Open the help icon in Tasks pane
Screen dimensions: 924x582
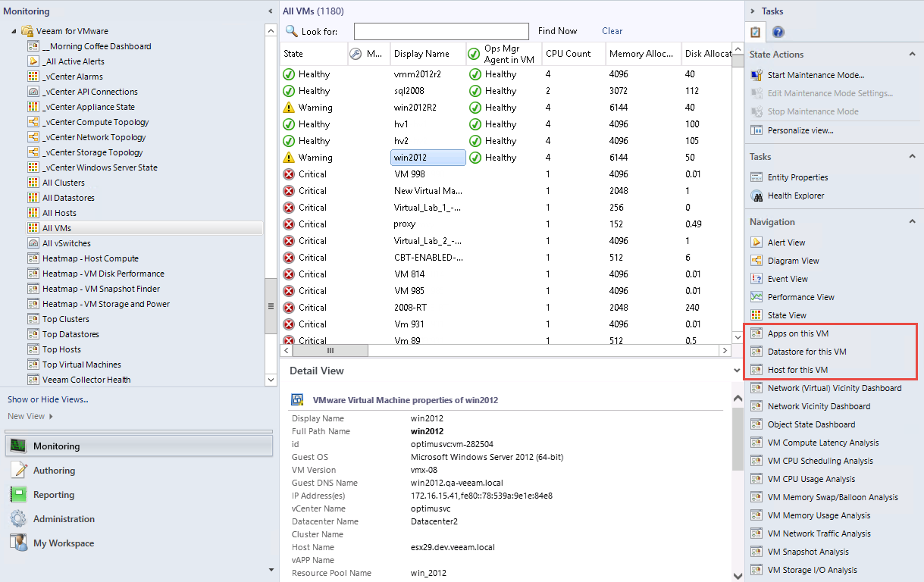(x=778, y=32)
